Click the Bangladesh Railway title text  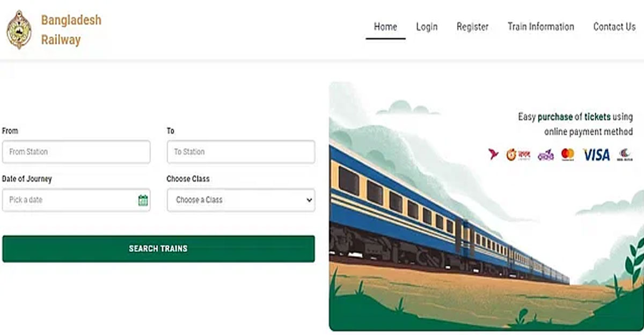point(71,29)
